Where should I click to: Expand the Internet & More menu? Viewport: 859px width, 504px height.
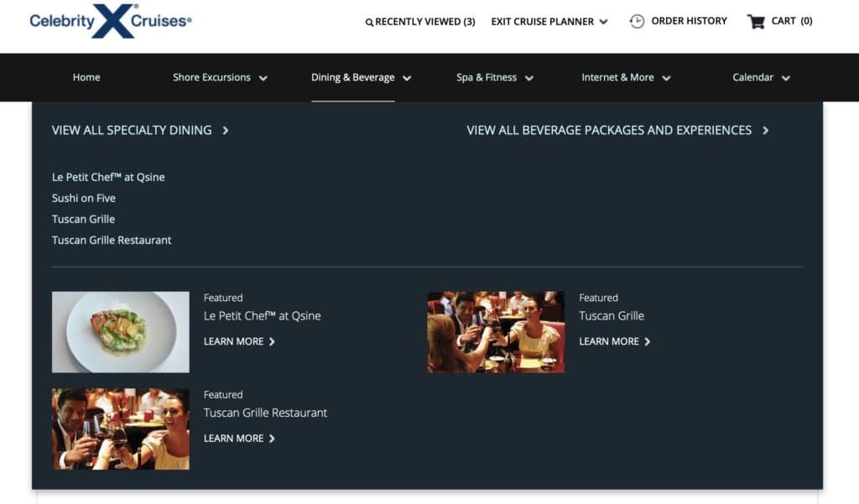(x=666, y=78)
